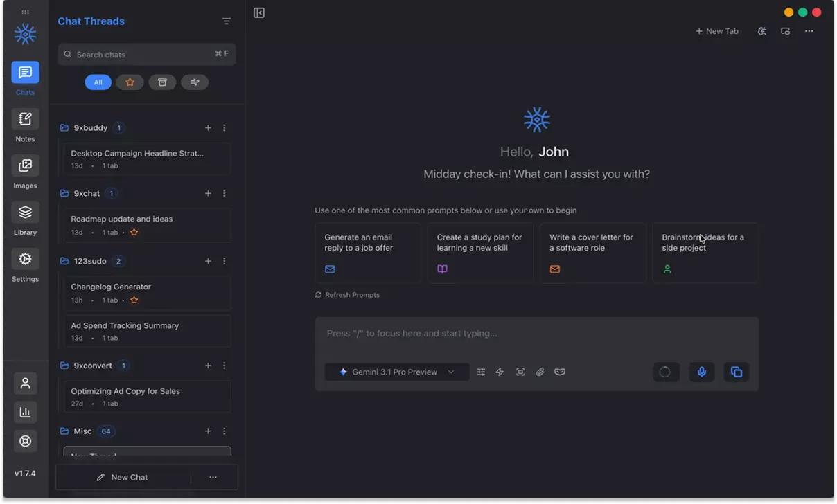Open the New Tab in the top bar
Image resolution: width=837 pixels, height=504 pixels.
[717, 30]
